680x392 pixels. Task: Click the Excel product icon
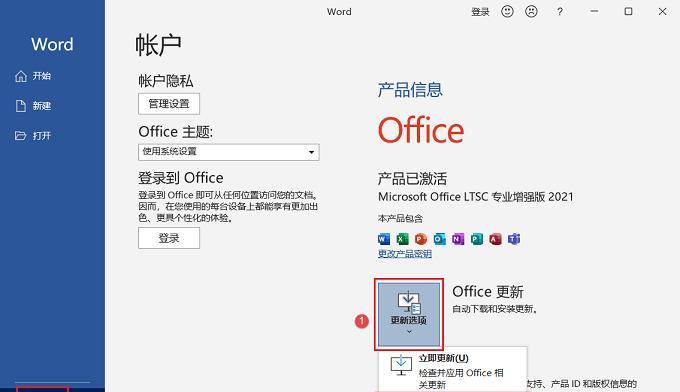coord(402,238)
